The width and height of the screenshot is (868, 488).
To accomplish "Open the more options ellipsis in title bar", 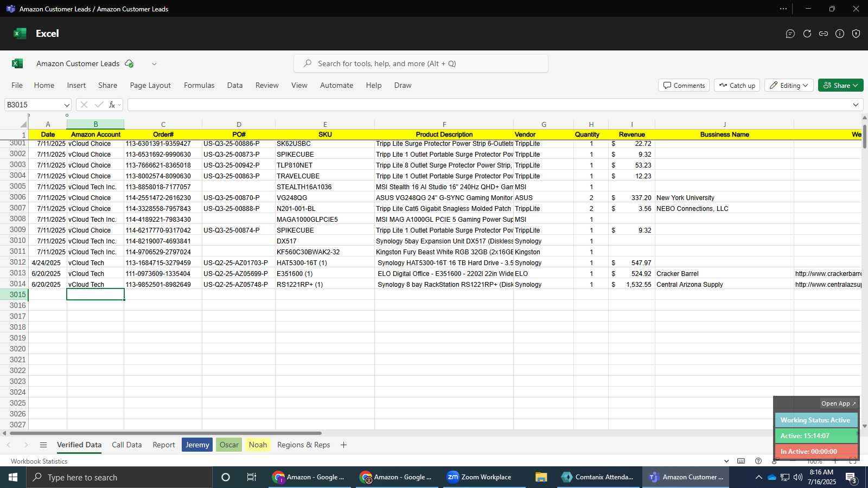I will click(783, 9).
